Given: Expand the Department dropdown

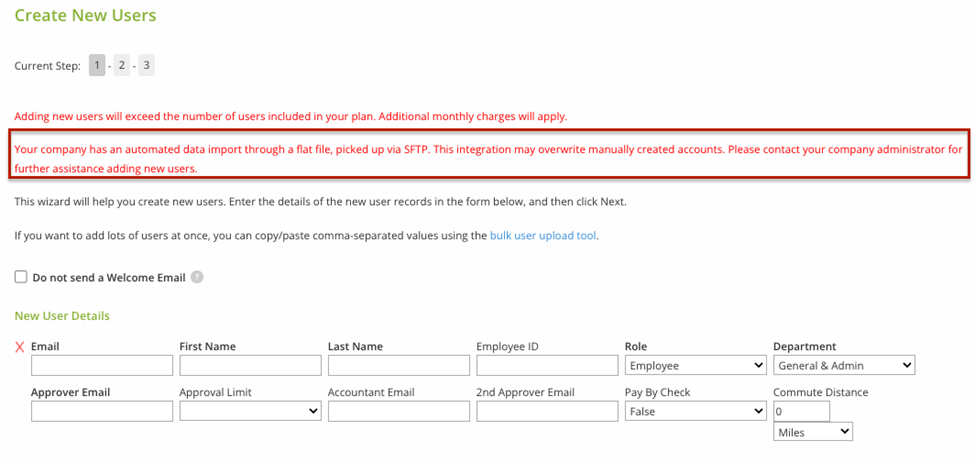Looking at the screenshot, I should point(844,366).
